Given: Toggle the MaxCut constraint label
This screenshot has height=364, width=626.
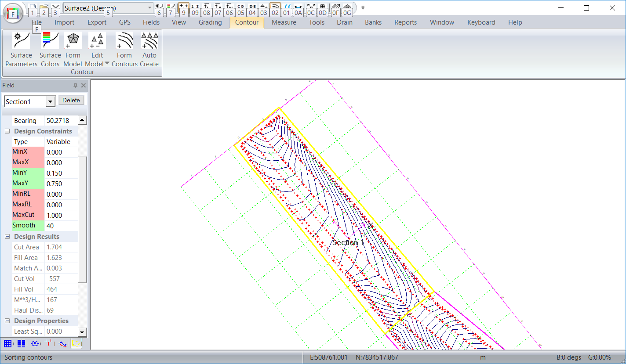Looking at the screenshot, I should pos(28,215).
